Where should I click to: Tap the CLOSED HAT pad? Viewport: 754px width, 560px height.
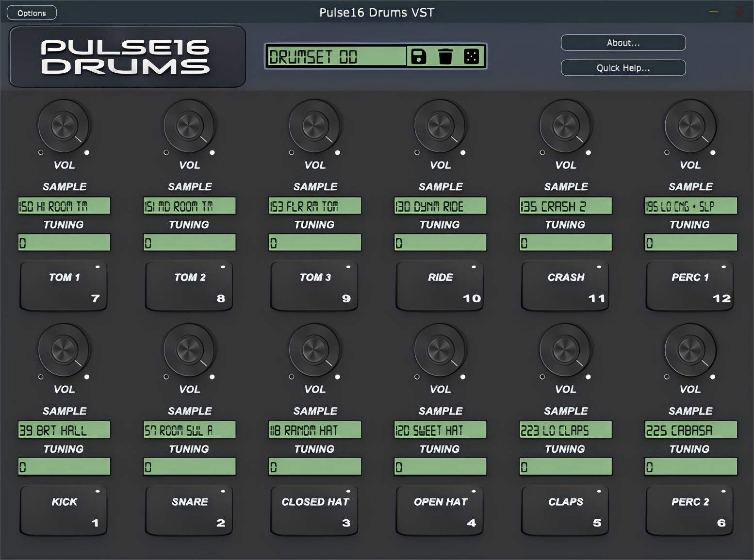pyautogui.click(x=314, y=511)
